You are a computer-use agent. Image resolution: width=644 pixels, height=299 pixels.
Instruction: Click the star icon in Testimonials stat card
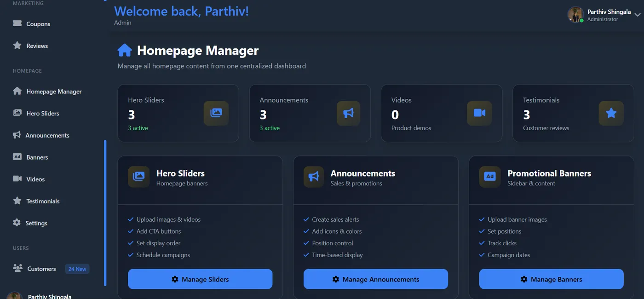[611, 113]
